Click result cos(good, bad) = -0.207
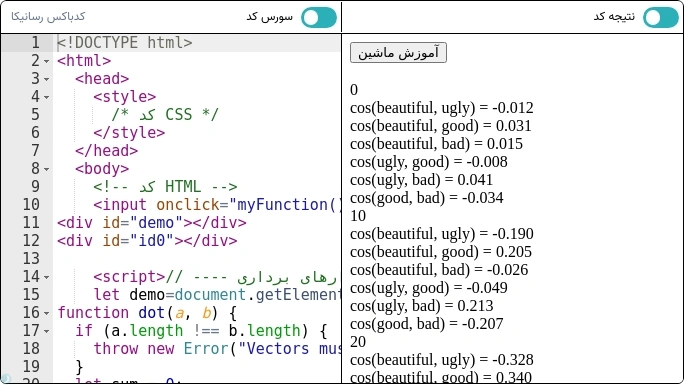Screen dimensions: 684x385 [x=427, y=324]
